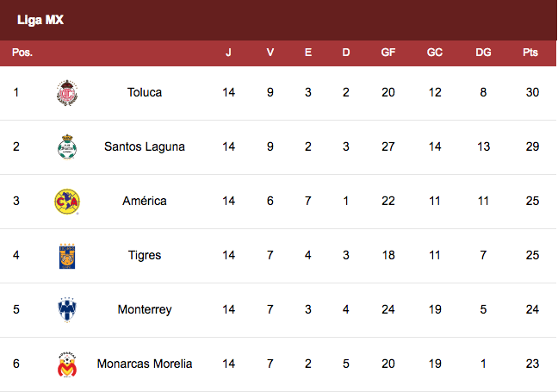
Task: Select the América team name
Action: (145, 201)
